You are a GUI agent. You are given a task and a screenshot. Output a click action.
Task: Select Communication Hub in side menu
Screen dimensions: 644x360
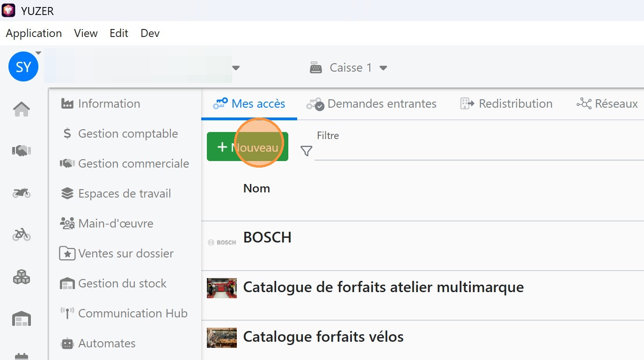[132, 314]
